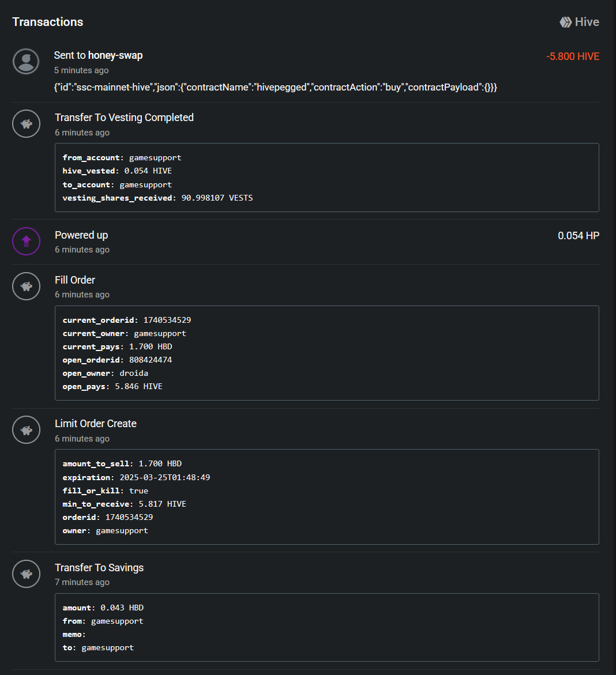Image resolution: width=616 pixels, height=675 pixels.
Task: Click the honey-swap user avatar icon
Action: [26, 61]
